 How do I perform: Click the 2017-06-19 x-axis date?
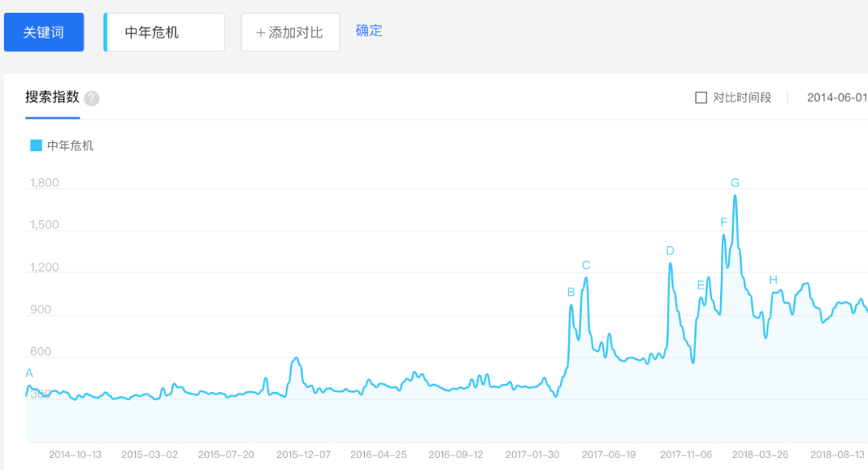[609, 455]
